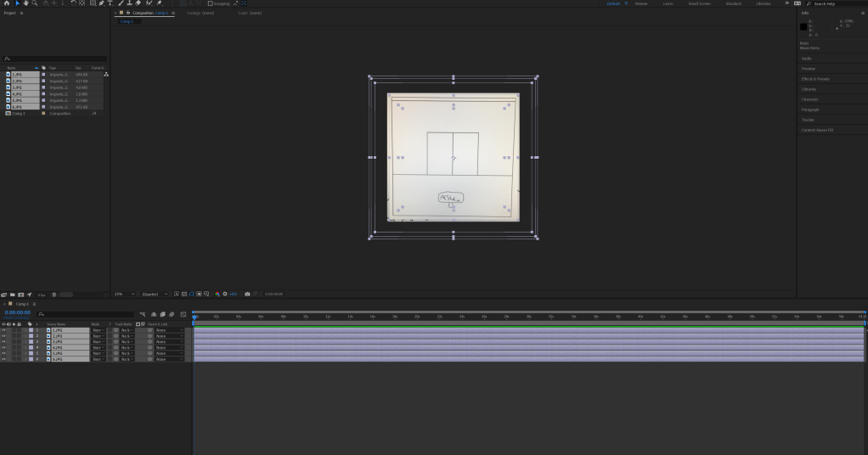Open the Effects & Presets panel
Viewport: 868px width, 455px height.
(814, 78)
